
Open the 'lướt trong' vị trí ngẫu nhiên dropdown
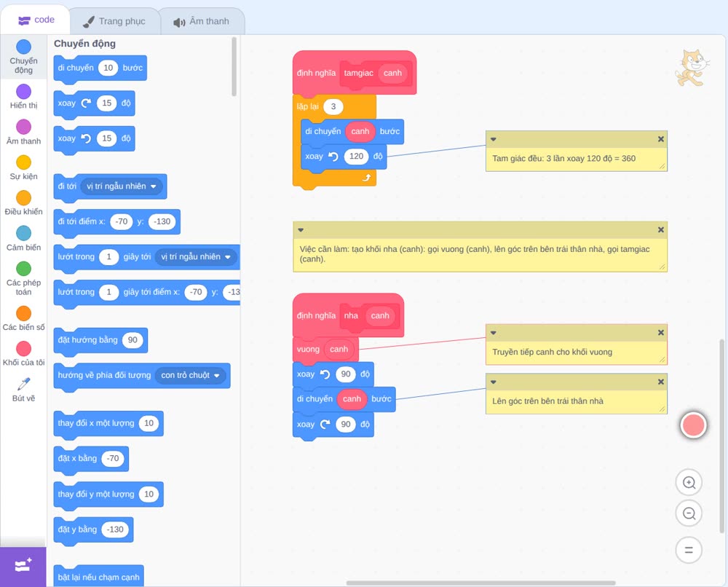point(196,257)
